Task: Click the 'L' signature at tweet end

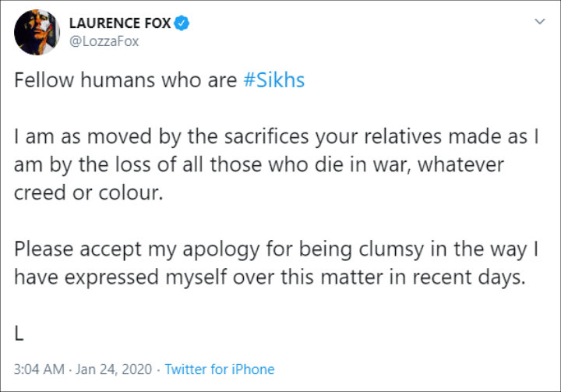Action: (x=19, y=334)
